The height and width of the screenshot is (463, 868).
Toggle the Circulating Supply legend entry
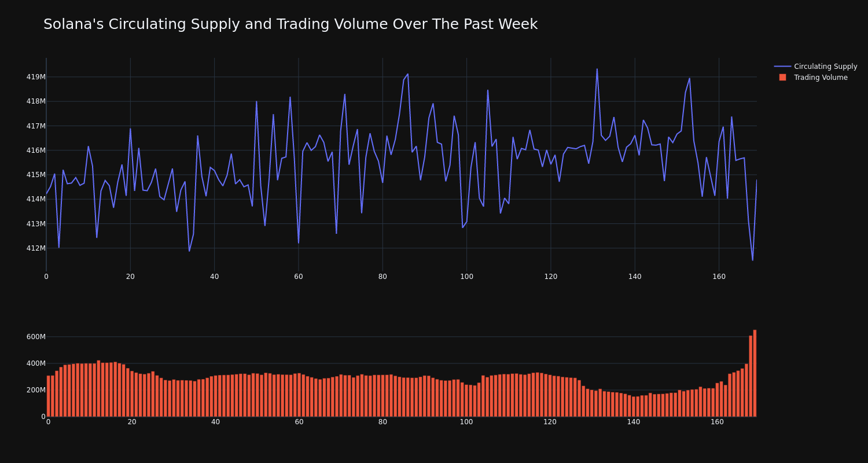[x=815, y=67]
